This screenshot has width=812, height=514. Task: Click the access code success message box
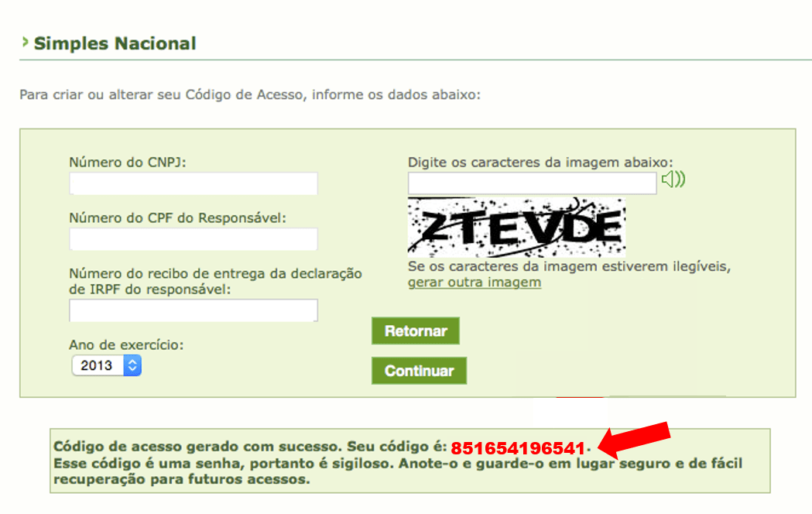coord(410,461)
